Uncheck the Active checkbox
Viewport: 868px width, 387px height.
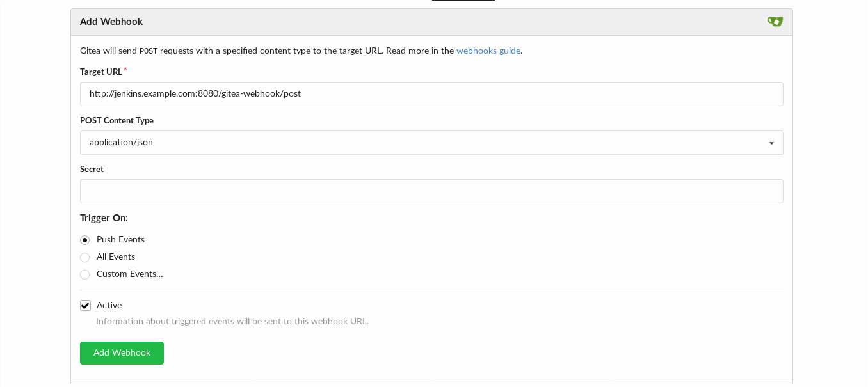tap(85, 306)
